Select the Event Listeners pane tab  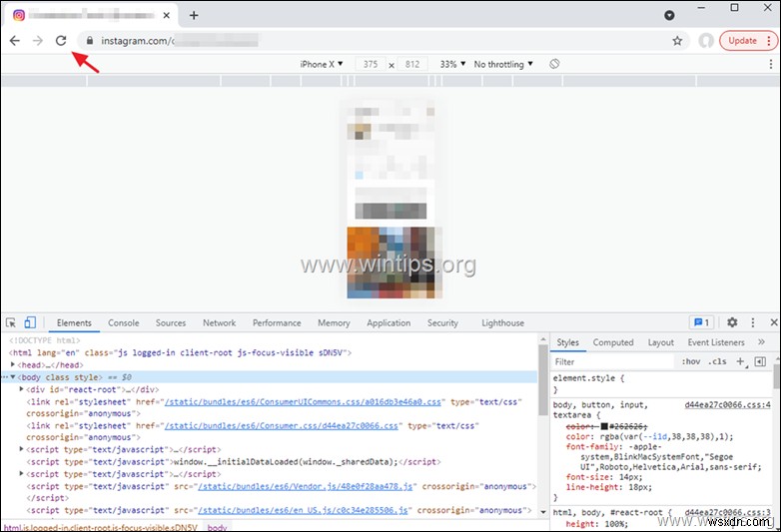click(x=716, y=342)
